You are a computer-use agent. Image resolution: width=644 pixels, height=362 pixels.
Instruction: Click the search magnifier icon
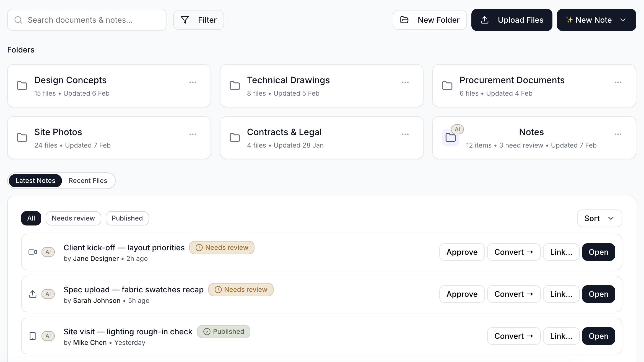click(18, 20)
